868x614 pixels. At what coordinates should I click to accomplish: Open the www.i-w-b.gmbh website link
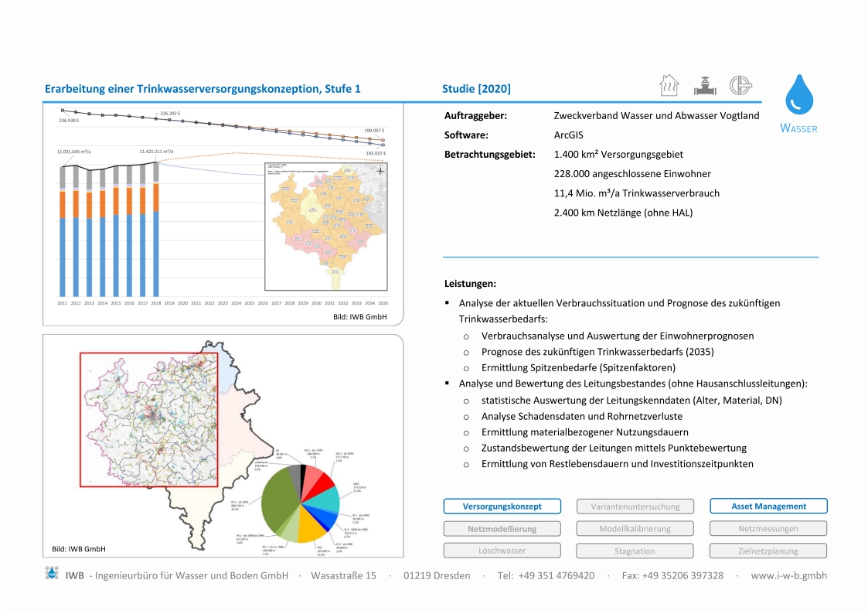(788, 575)
